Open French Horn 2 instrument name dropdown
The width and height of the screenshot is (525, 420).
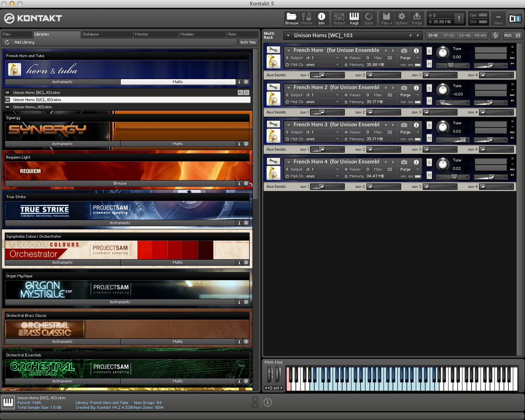288,88
